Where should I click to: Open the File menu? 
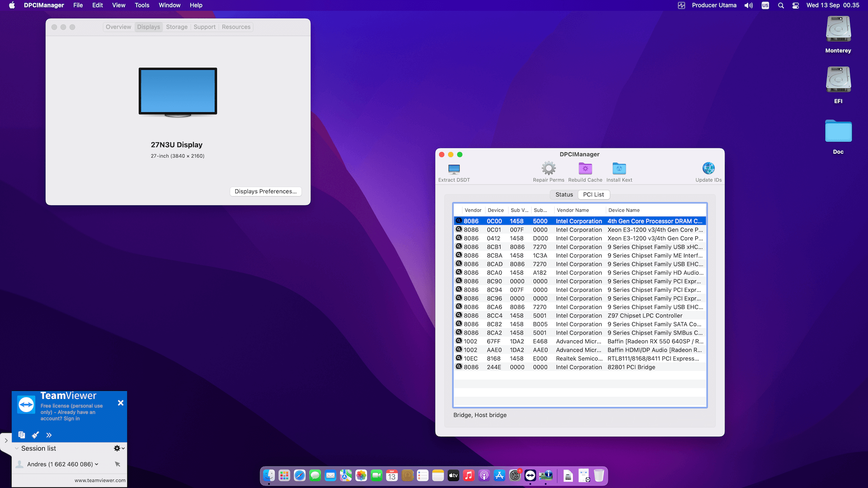78,5
